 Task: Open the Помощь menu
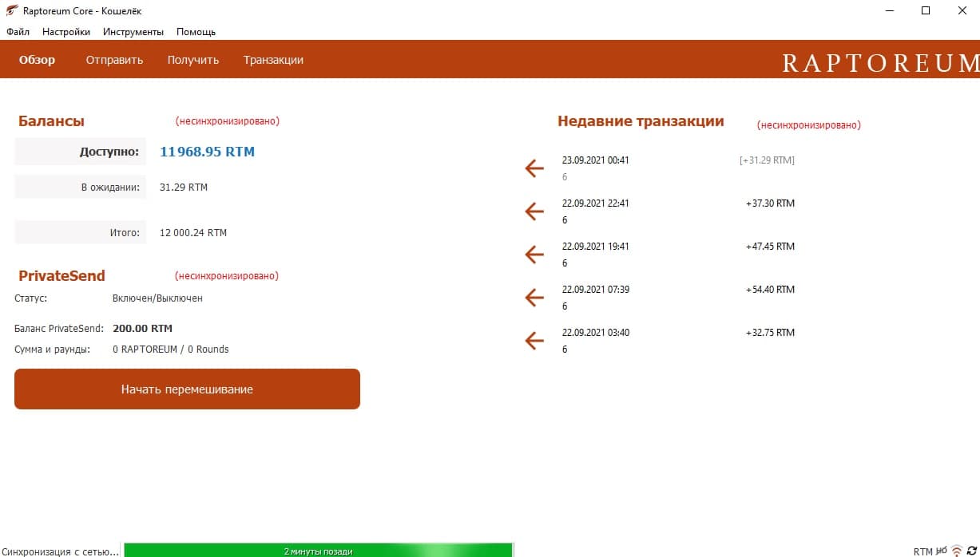pyautogui.click(x=196, y=32)
